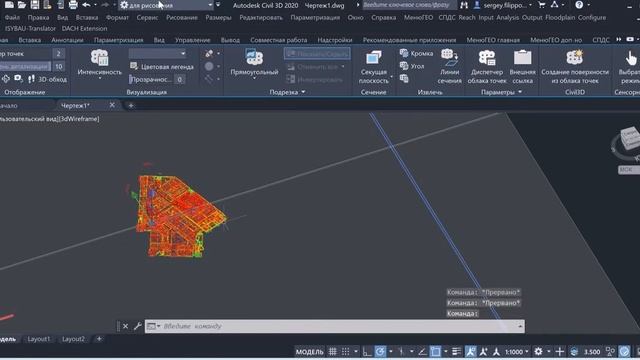The image size is (640, 360).
Task: Expand the Intensity stylization dropdown arrow
Action: [100, 78]
